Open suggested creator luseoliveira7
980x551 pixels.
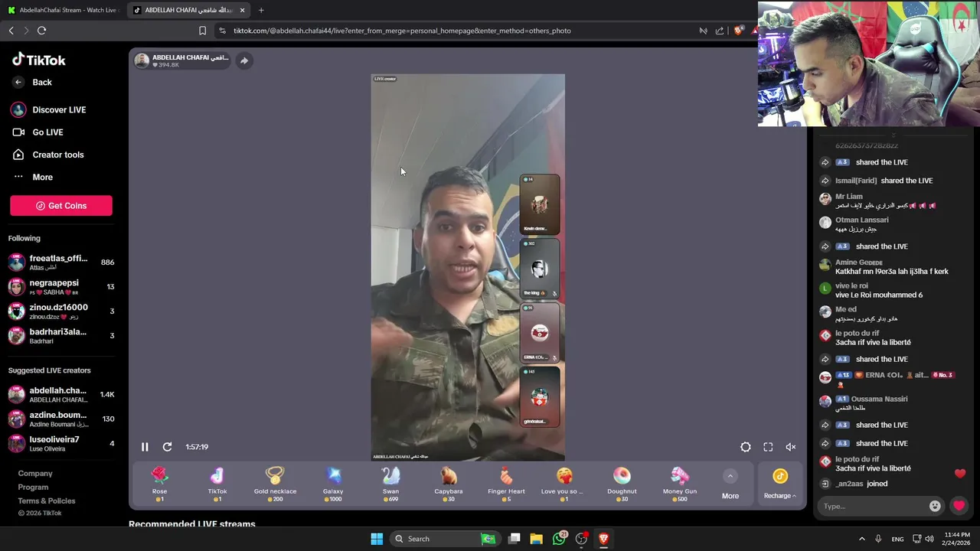pyautogui.click(x=61, y=443)
